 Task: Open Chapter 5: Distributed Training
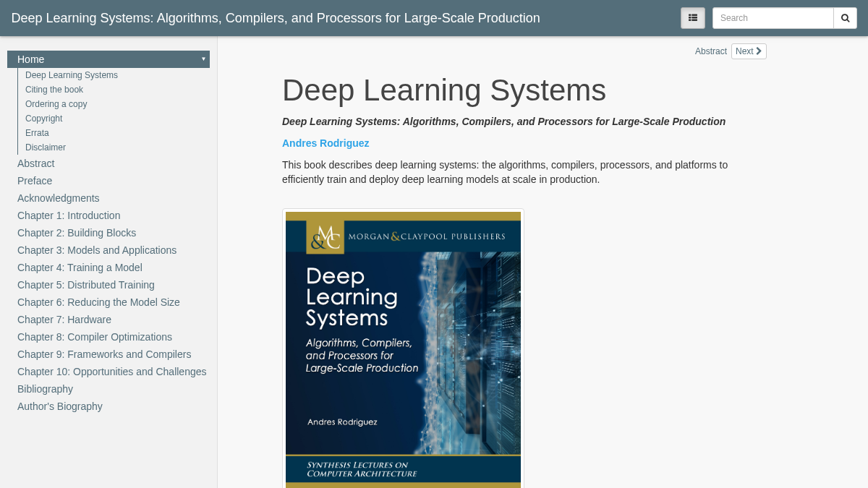point(86,285)
